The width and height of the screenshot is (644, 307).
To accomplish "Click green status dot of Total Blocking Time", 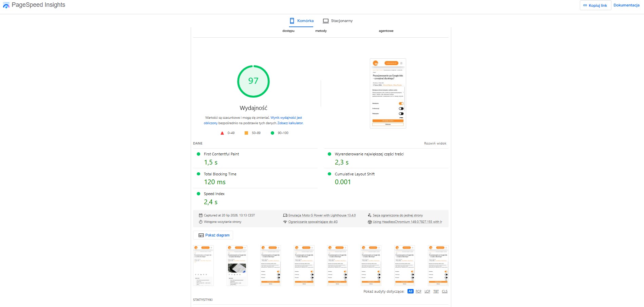I will pos(198,174).
